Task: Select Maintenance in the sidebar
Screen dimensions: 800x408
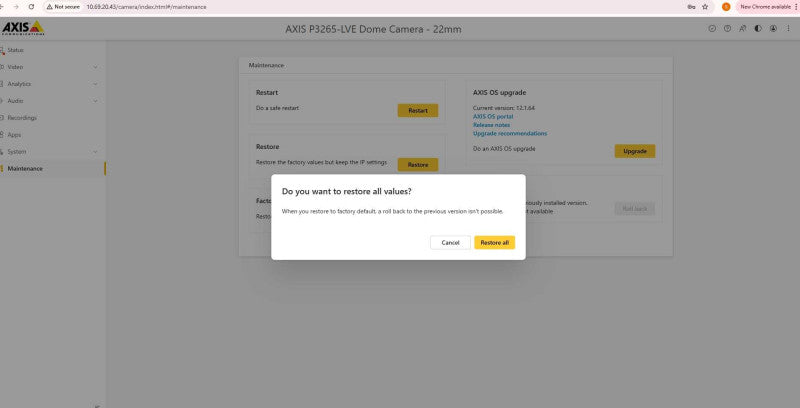Action: click(52, 169)
